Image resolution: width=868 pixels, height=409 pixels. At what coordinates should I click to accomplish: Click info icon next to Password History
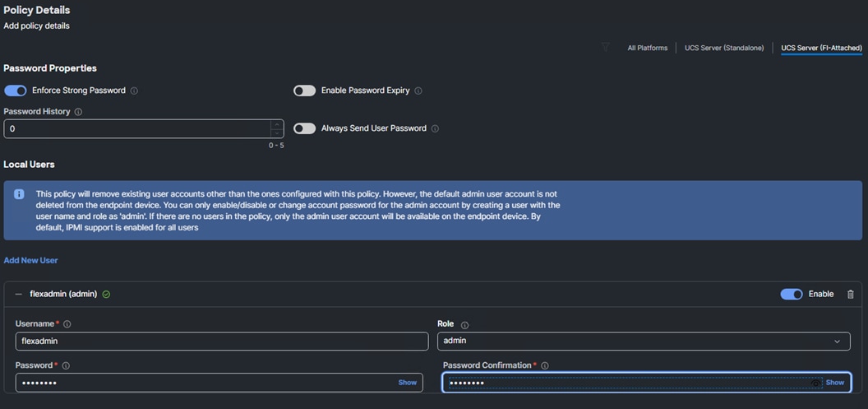tap(79, 112)
